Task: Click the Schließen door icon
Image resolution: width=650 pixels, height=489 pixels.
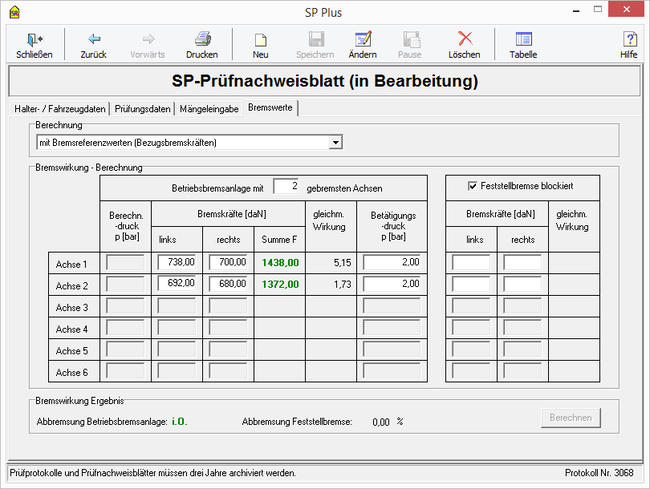Action: coord(35,39)
